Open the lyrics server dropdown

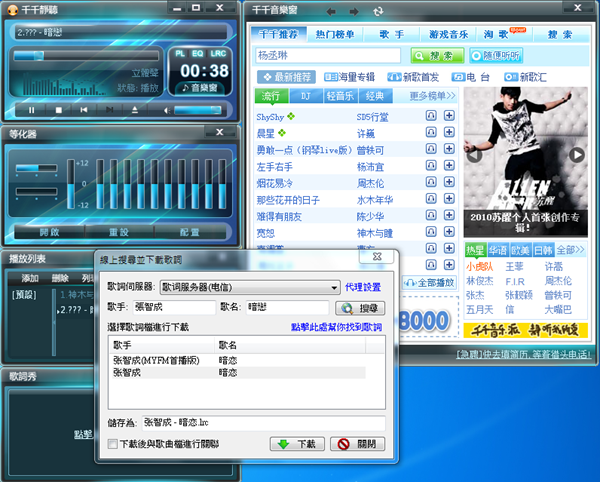point(332,286)
